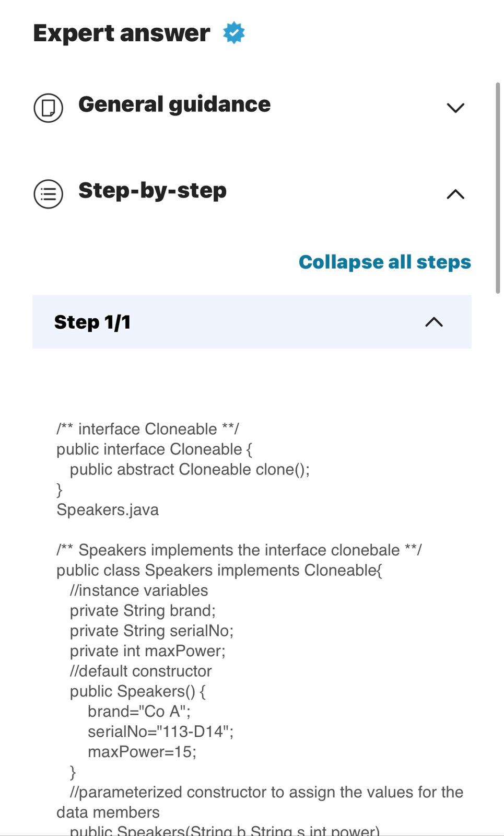The image size is (504, 836).
Task: Select the document icon beside General guidance
Action: click(48, 108)
